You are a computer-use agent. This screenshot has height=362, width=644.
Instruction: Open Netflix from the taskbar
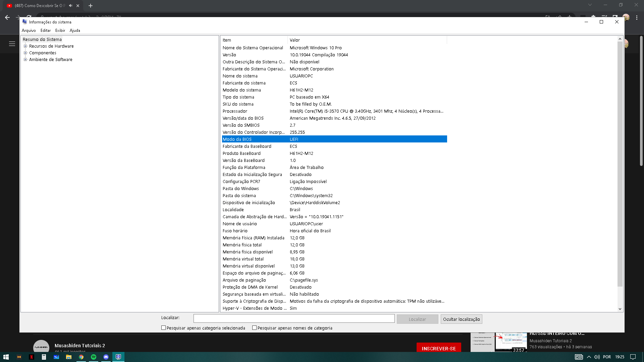[31, 357]
